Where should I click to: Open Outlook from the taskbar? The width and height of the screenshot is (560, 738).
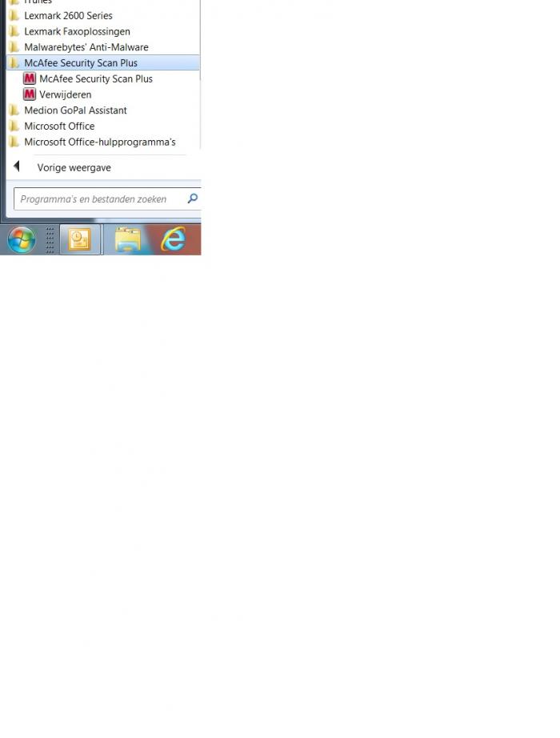pos(79,239)
